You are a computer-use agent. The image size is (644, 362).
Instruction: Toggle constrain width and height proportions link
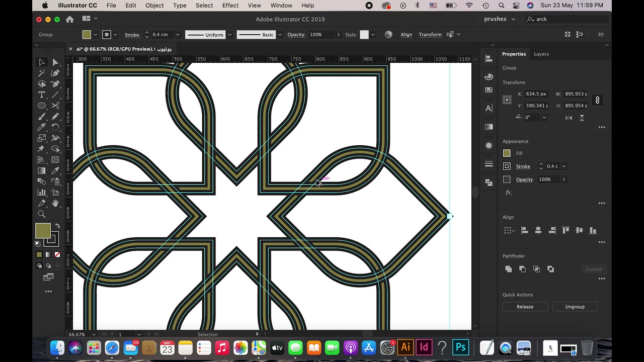(x=597, y=100)
